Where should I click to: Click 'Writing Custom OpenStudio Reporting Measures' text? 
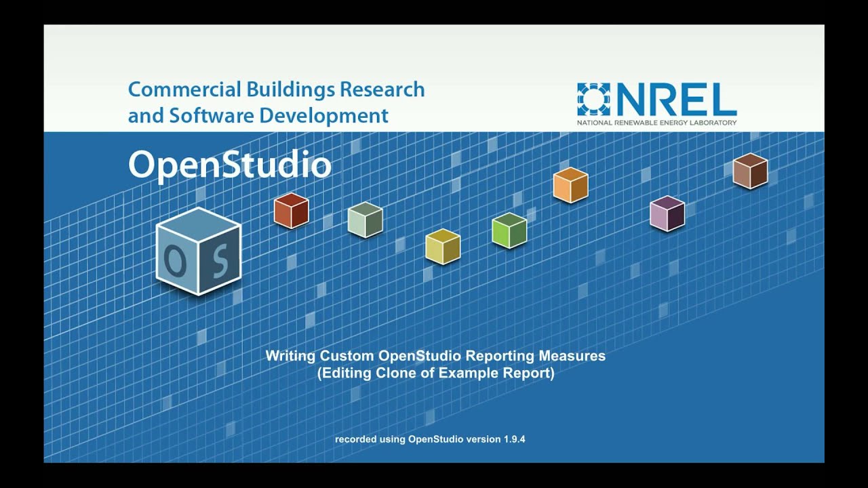(x=435, y=356)
